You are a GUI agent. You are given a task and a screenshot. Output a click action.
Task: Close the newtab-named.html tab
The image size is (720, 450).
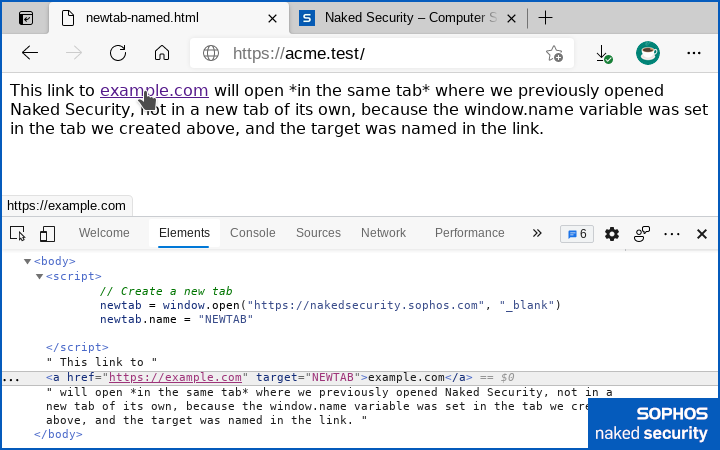click(272, 18)
